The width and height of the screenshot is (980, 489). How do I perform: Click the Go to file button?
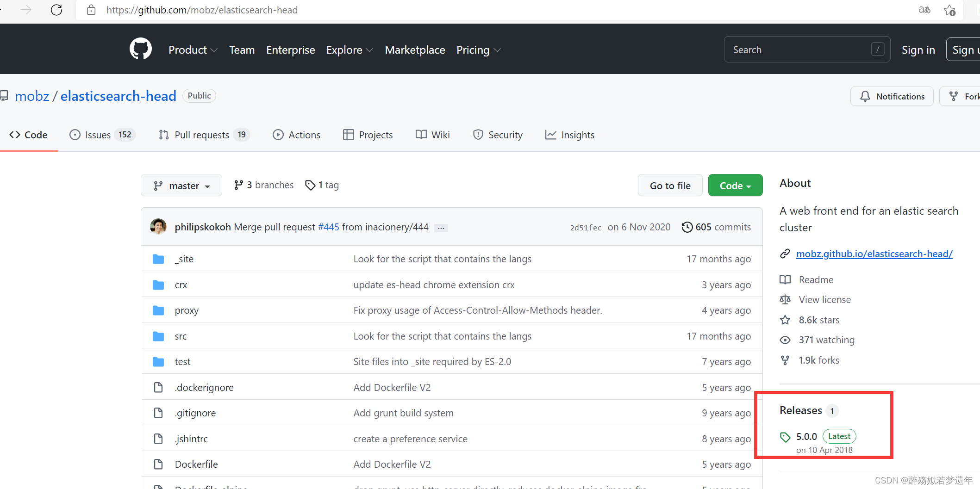point(670,186)
